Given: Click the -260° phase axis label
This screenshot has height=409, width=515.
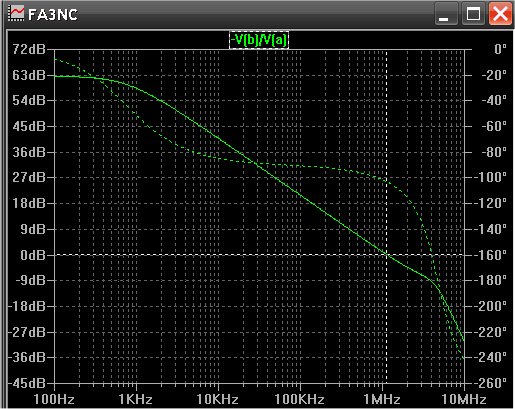Looking at the screenshot, I should click(491, 383).
